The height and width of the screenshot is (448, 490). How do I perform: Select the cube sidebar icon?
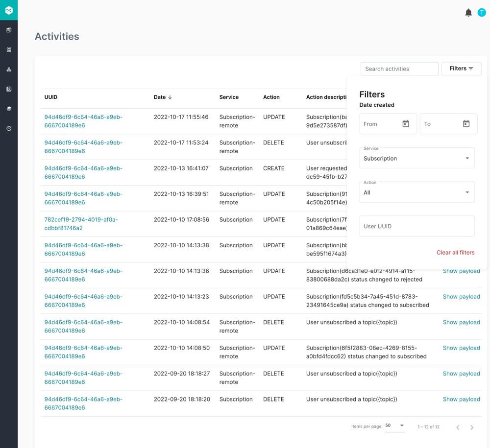[8, 108]
